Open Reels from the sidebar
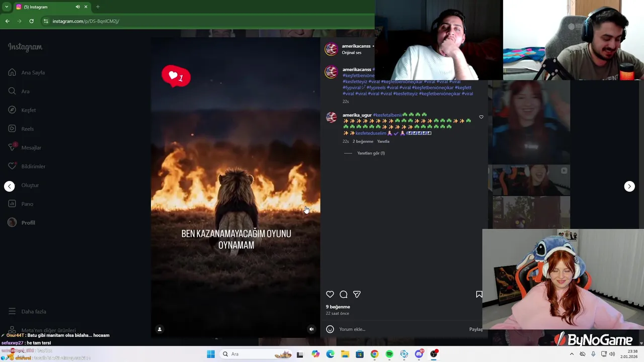Viewport: 644px width, 362px height. pyautogui.click(x=21, y=129)
